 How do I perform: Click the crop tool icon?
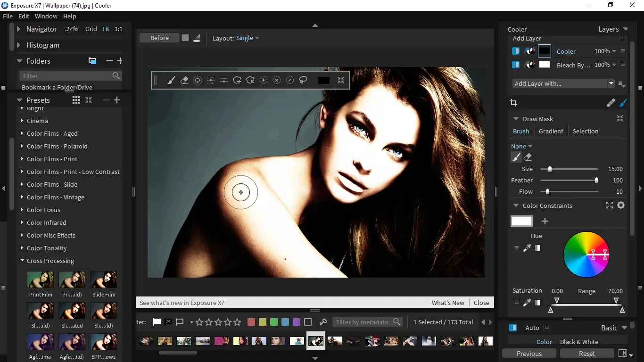pos(513,103)
